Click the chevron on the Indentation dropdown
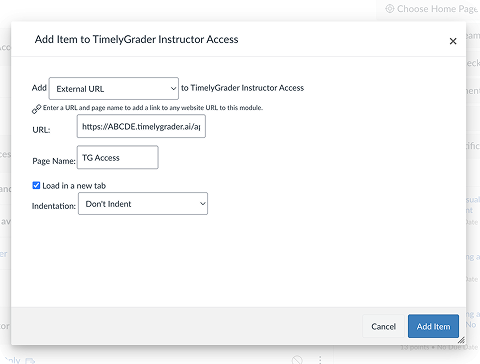Screen dimensions: 480x364 pos(202,203)
